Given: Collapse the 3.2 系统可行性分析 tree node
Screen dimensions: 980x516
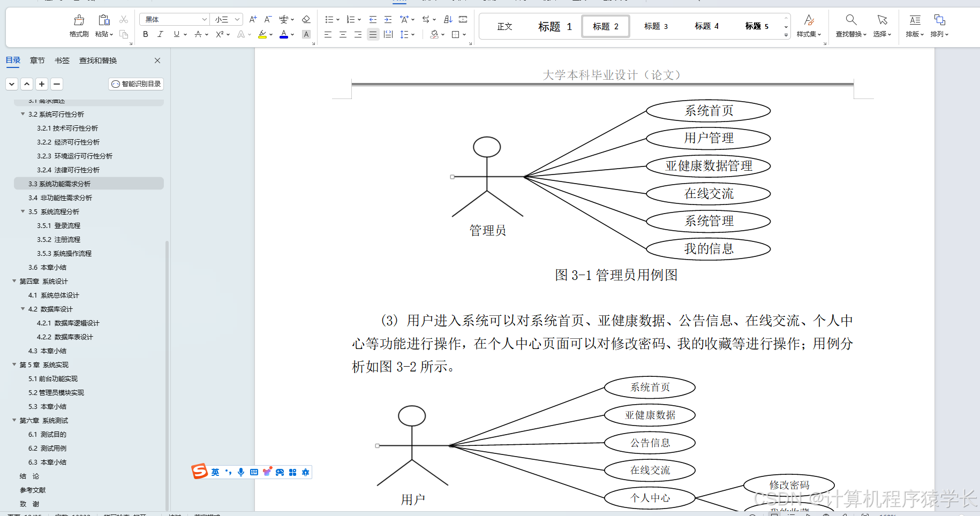Looking at the screenshot, I should pyautogui.click(x=22, y=114).
